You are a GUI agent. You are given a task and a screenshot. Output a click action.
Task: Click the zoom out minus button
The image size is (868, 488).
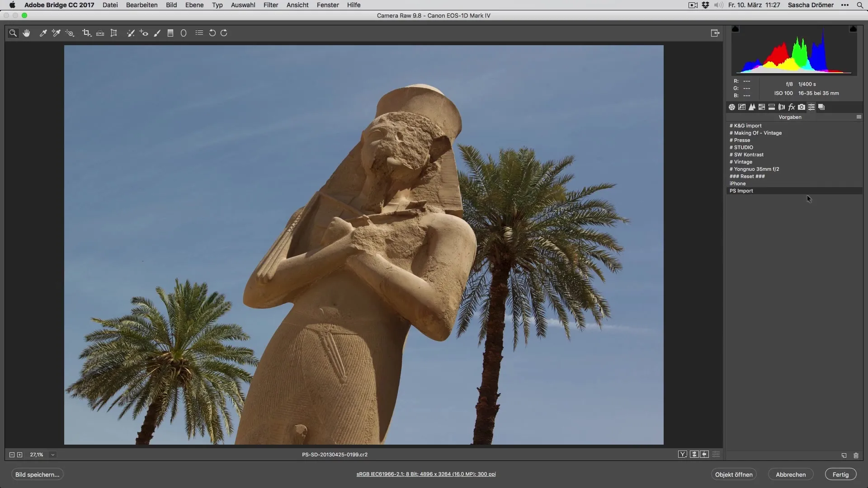tap(12, 455)
